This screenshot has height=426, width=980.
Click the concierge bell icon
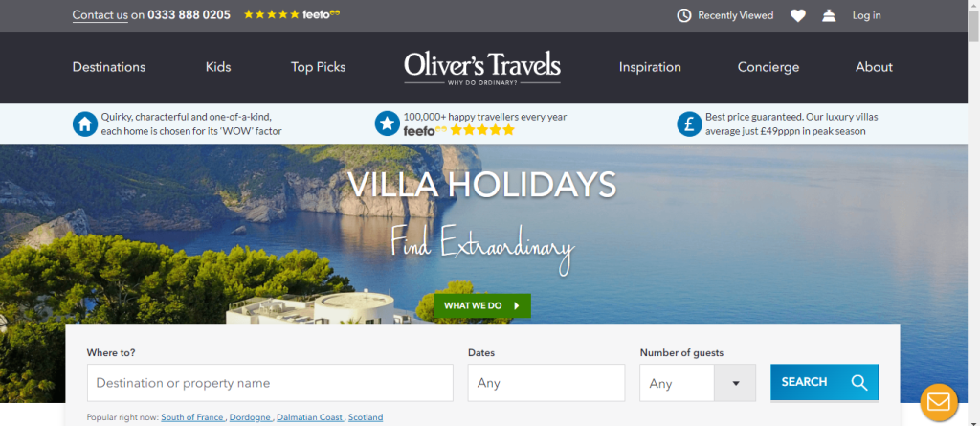(829, 15)
